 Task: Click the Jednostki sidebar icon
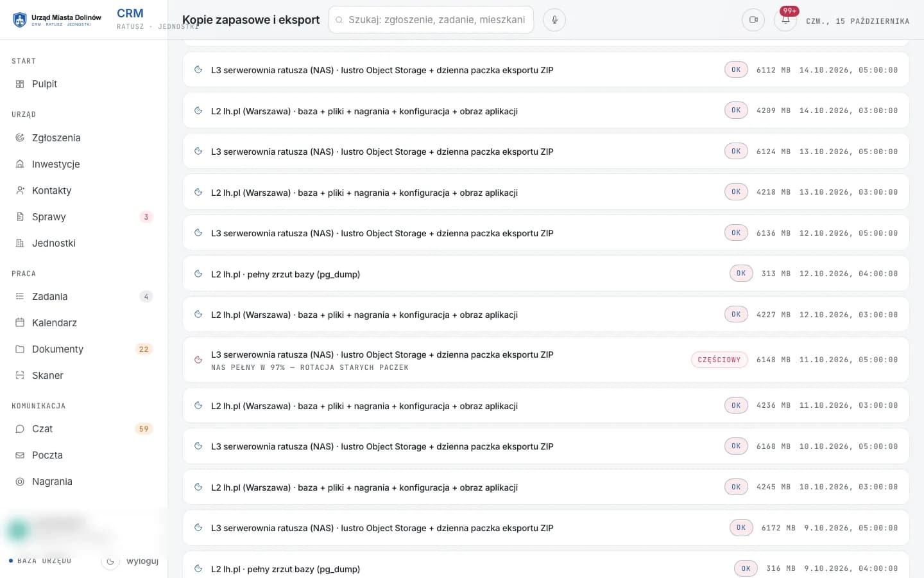pos(20,243)
